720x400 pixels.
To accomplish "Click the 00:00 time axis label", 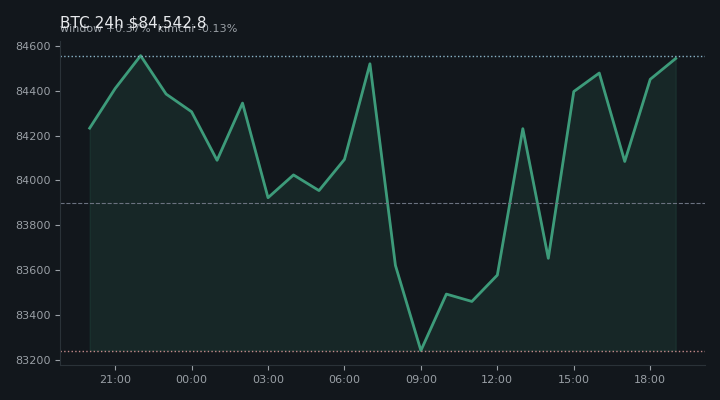I will 191,379.
